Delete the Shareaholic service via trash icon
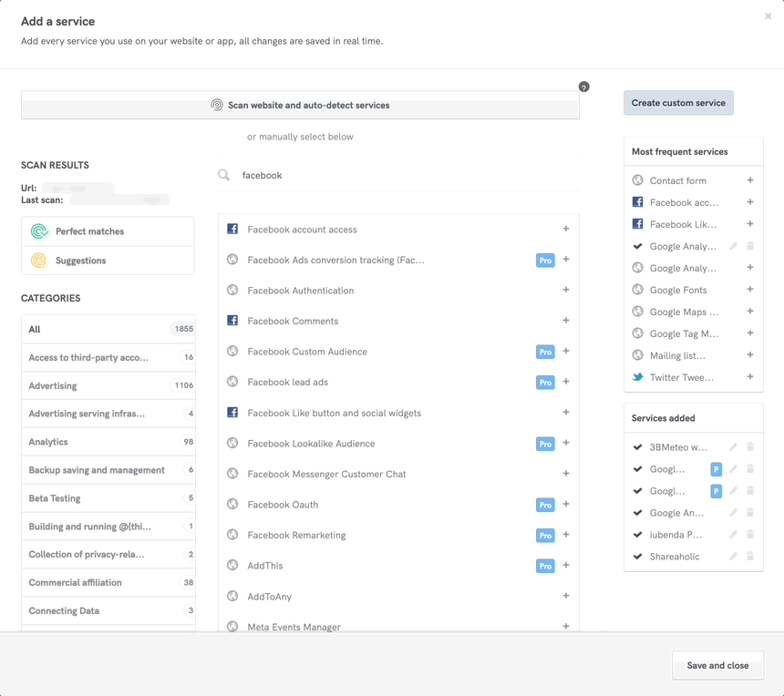784x696 pixels. [750, 557]
